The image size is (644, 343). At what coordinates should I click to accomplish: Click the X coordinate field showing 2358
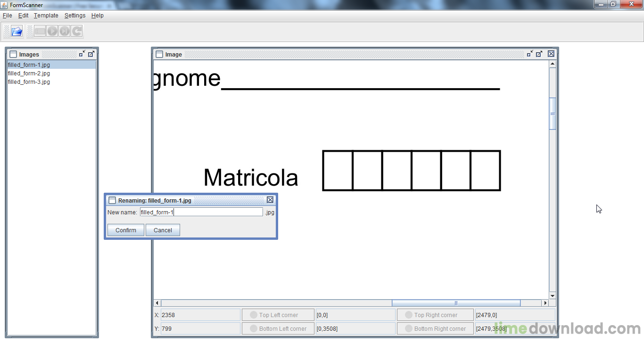[200, 315]
